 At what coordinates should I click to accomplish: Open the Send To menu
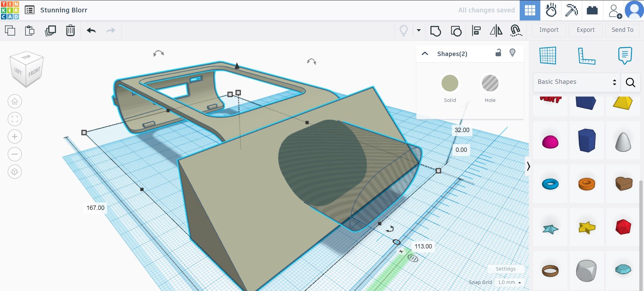pos(622,30)
